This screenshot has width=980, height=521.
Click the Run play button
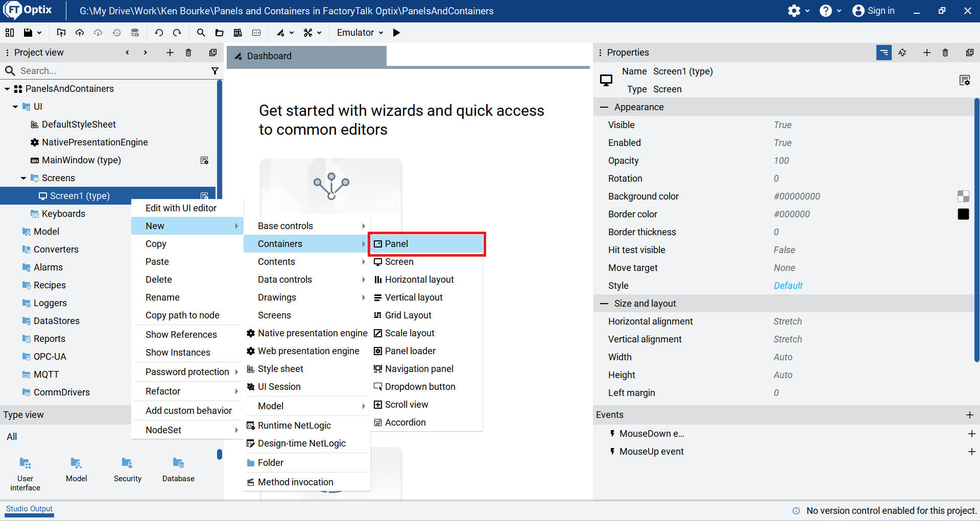397,33
